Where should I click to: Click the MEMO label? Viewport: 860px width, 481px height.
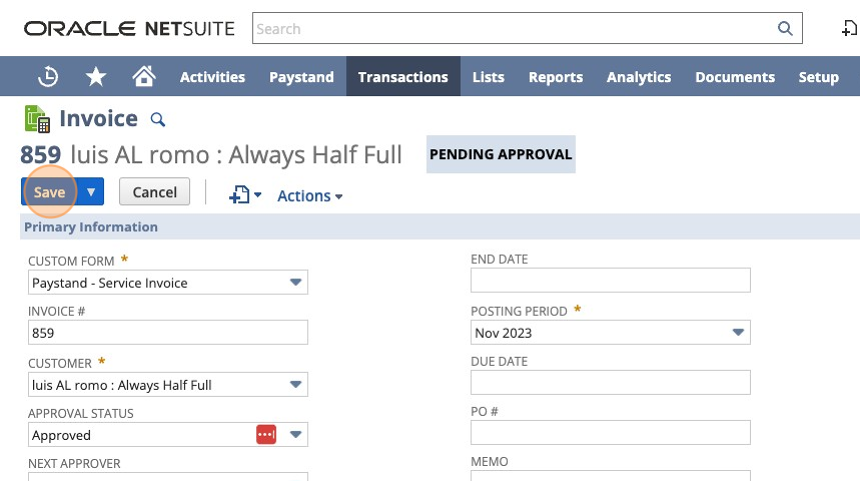(x=489, y=462)
